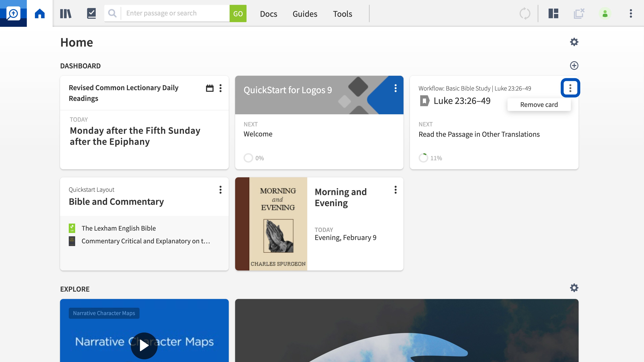Click Narrative Character Maps tag label
The width and height of the screenshot is (644, 362).
click(x=104, y=313)
